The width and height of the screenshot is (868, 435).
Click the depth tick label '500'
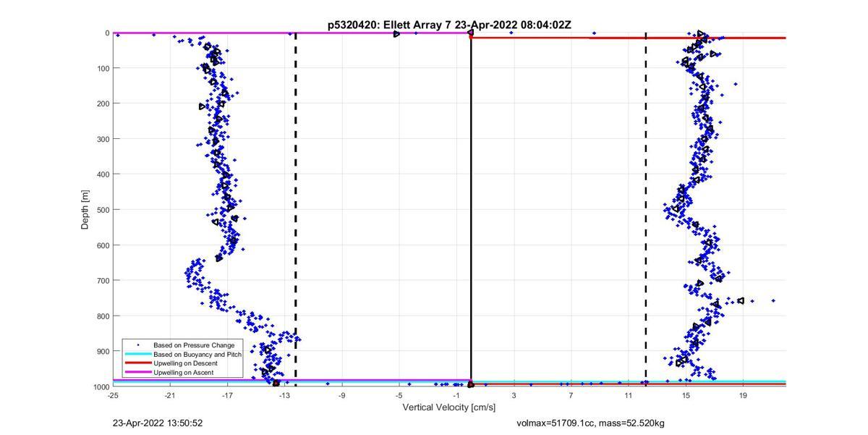pos(103,210)
